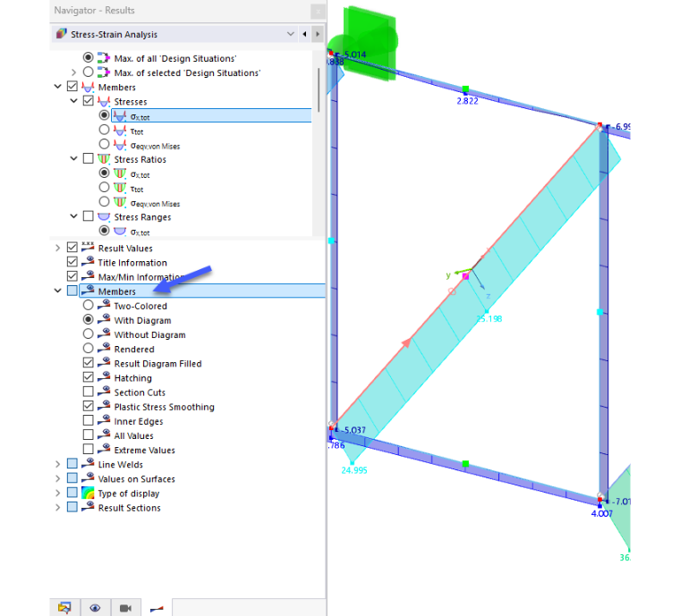
Task: Open the Navigator Data tab icon
Action: click(64, 608)
